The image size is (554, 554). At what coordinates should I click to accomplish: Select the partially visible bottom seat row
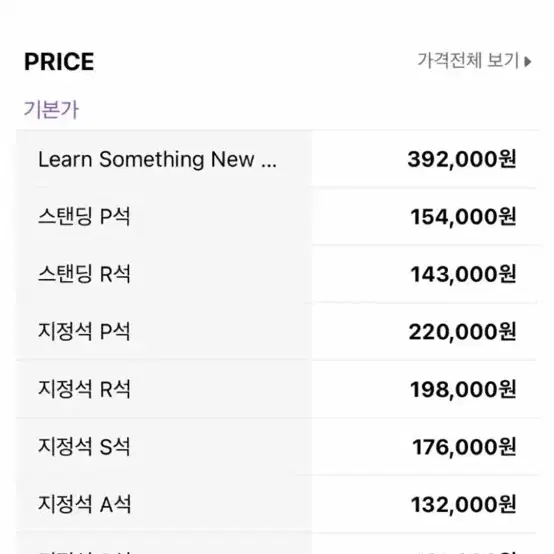(x=278, y=544)
